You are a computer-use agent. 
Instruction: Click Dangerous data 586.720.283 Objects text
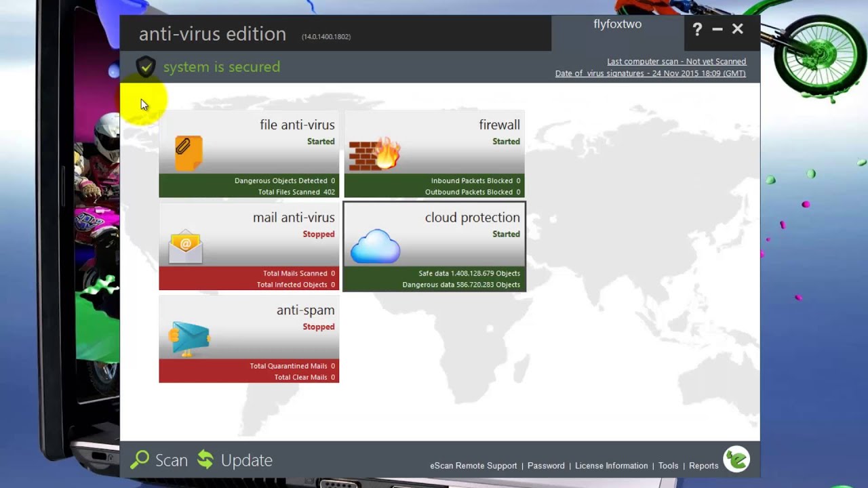(x=461, y=285)
